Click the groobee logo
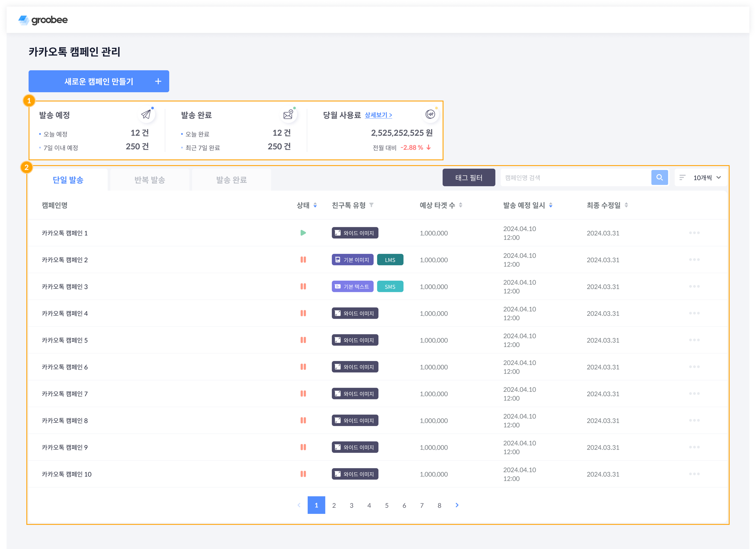 pyautogui.click(x=43, y=20)
